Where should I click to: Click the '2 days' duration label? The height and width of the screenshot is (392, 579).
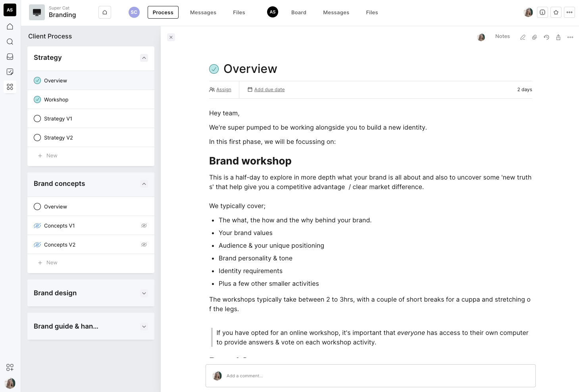tap(525, 90)
